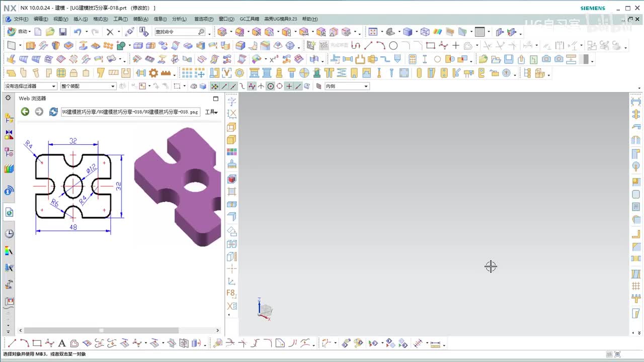
Task: Open the 工具 dropdown in the Web browser
Action: pos(212,112)
